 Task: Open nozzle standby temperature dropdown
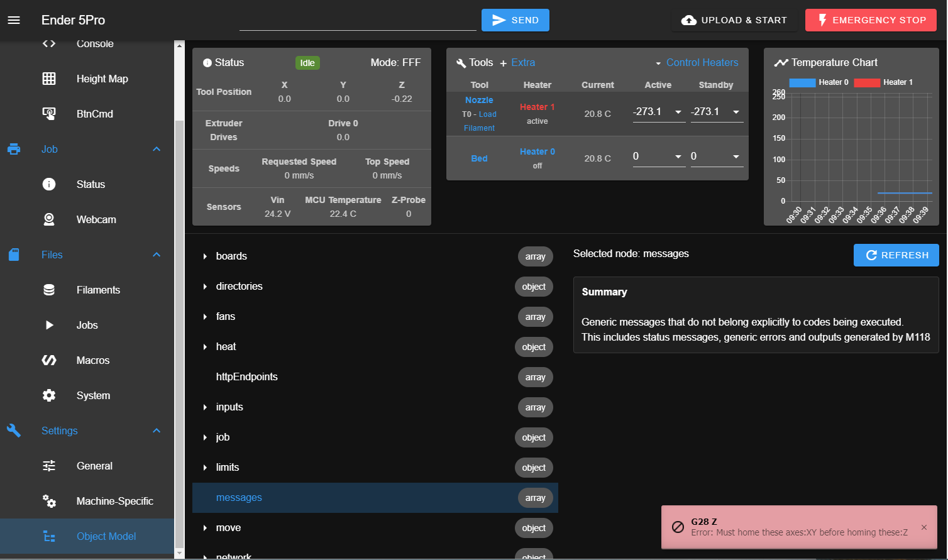(x=736, y=112)
